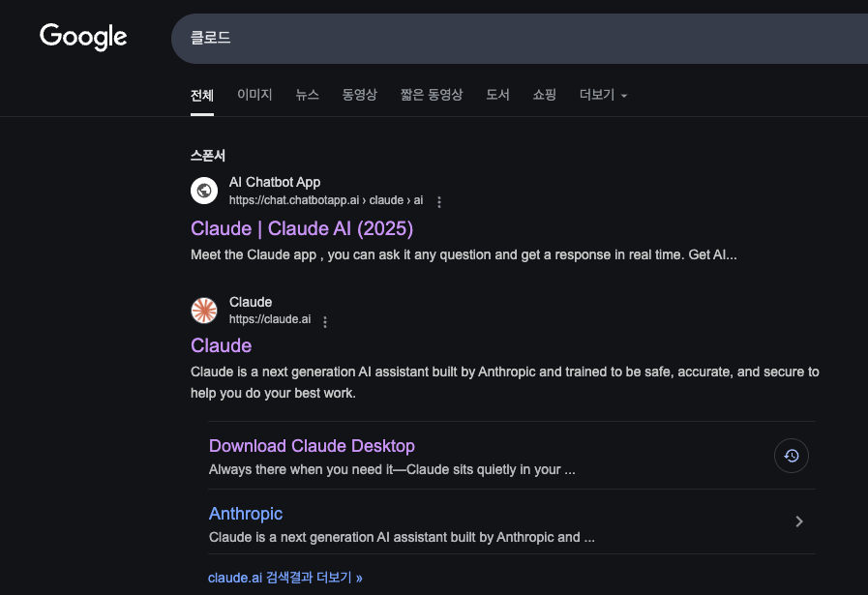Open the 쇼핑 tab
The height and width of the screenshot is (595, 868).
coord(544,95)
